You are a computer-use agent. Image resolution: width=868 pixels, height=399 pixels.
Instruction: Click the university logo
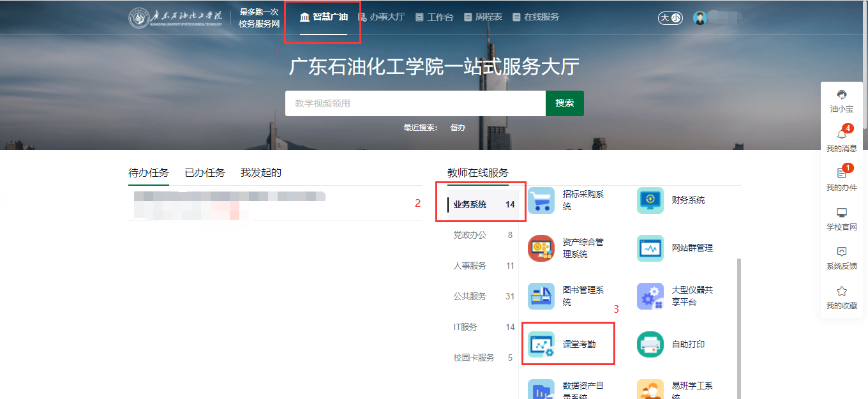click(x=176, y=17)
